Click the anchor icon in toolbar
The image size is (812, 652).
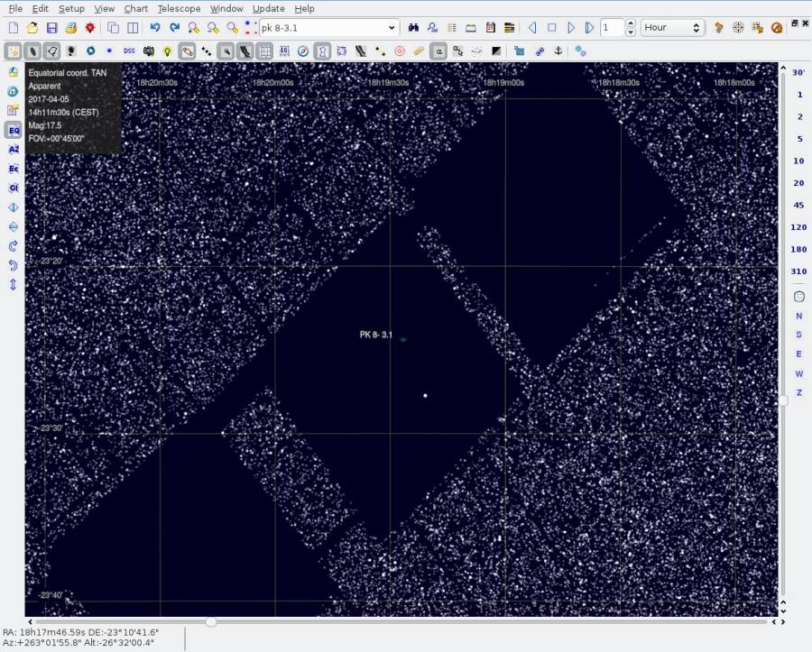tap(558, 51)
